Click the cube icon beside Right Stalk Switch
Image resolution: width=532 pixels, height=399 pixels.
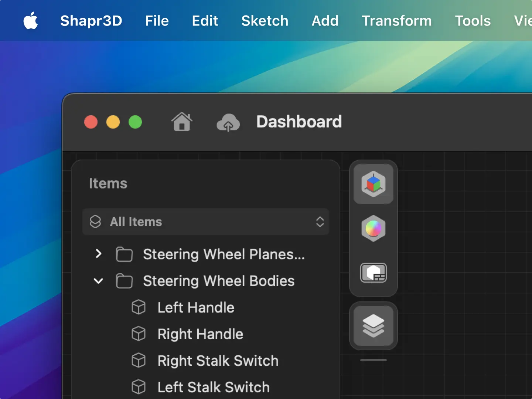139,360
